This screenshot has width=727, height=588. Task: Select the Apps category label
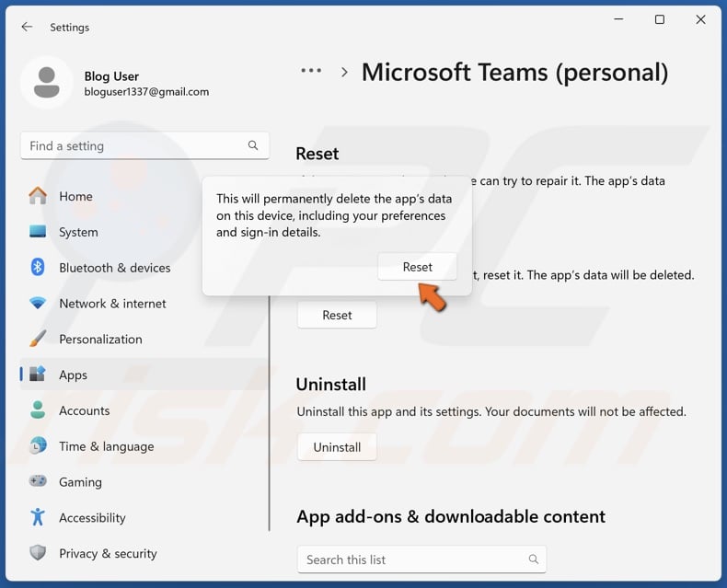(x=74, y=375)
